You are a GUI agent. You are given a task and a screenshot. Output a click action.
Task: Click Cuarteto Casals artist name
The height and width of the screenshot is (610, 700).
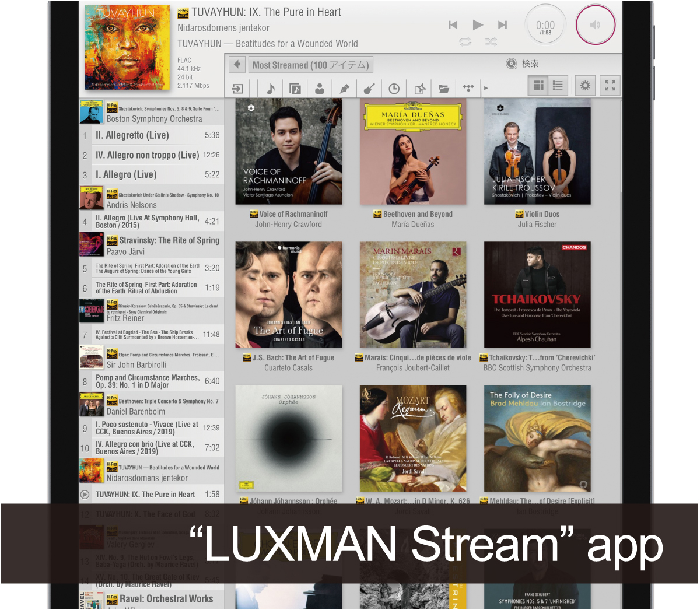click(288, 368)
